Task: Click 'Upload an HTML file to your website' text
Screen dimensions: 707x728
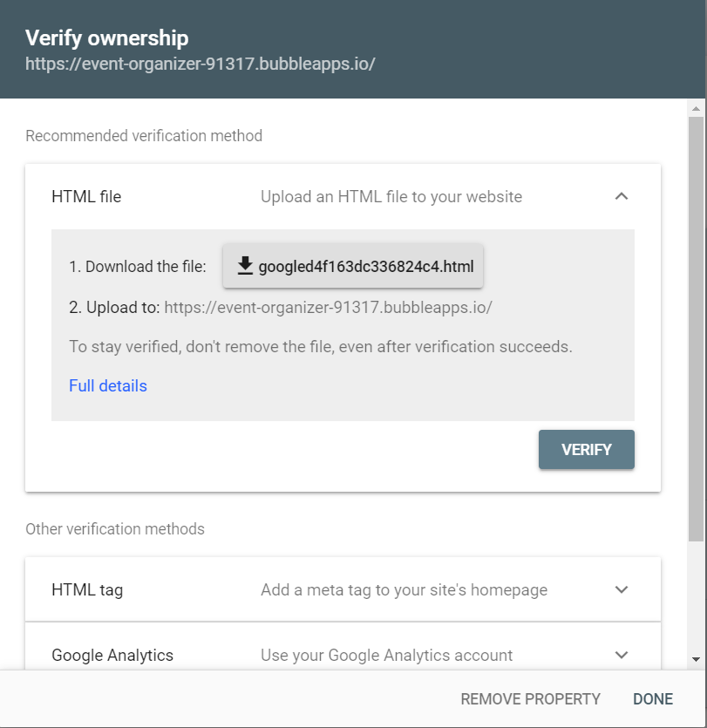Action: pos(391,197)
